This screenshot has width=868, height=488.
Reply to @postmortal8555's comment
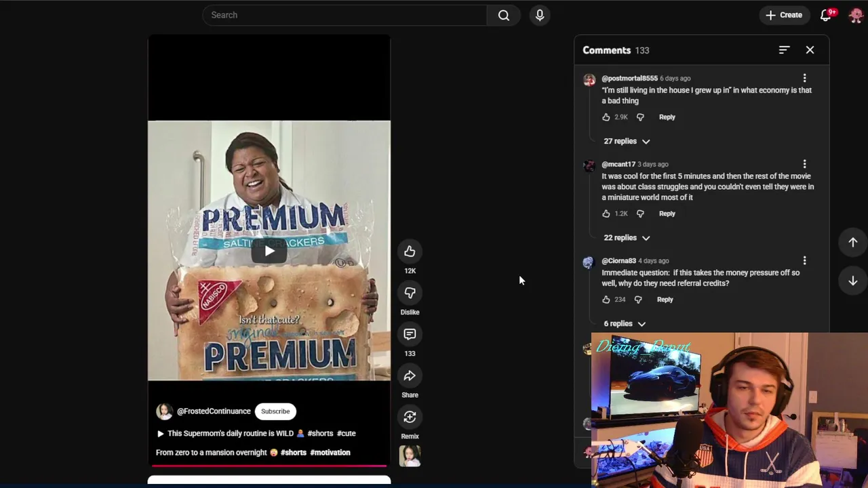(667, 117)
